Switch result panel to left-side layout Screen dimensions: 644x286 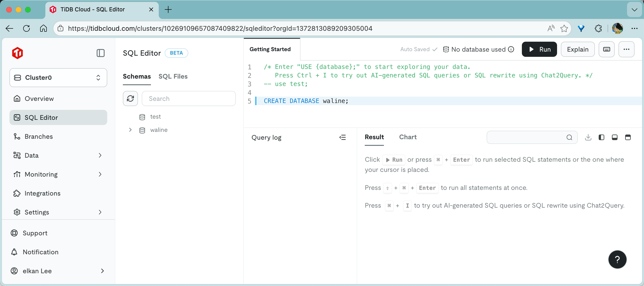click(x=601, y=137)
